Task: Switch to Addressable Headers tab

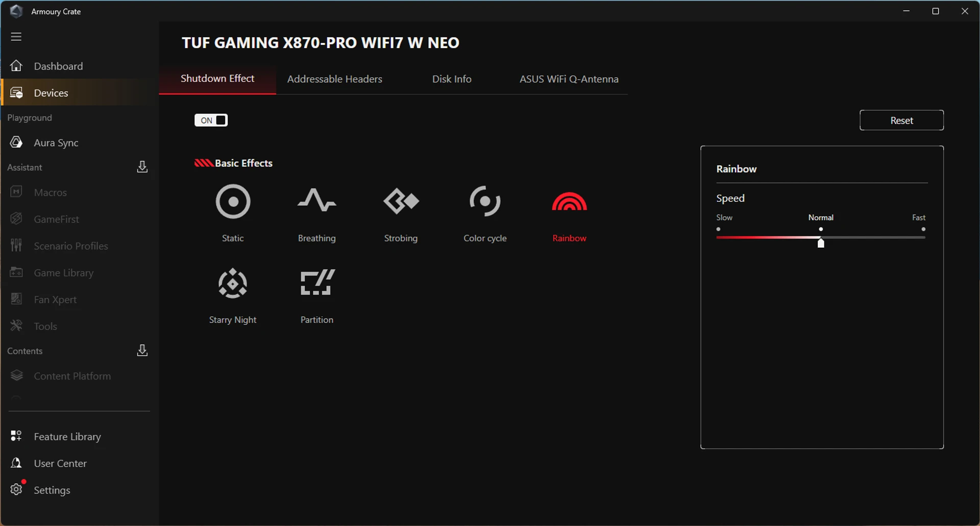Action: pos(334,79)
